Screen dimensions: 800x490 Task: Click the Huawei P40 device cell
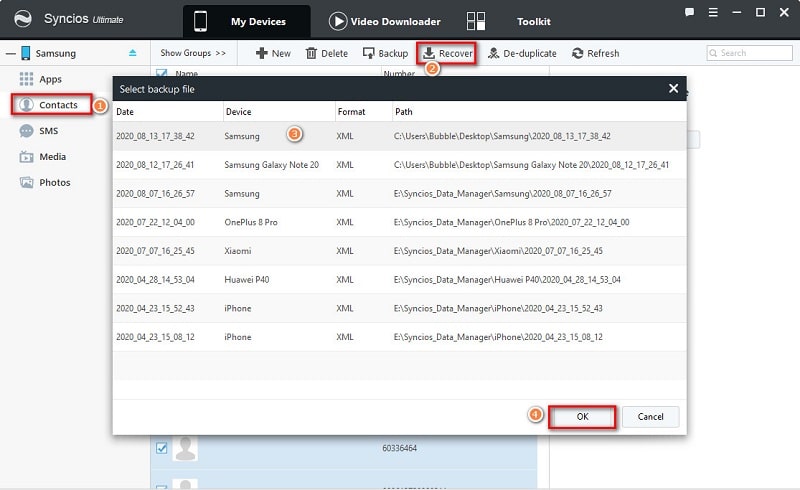[247, 280]
